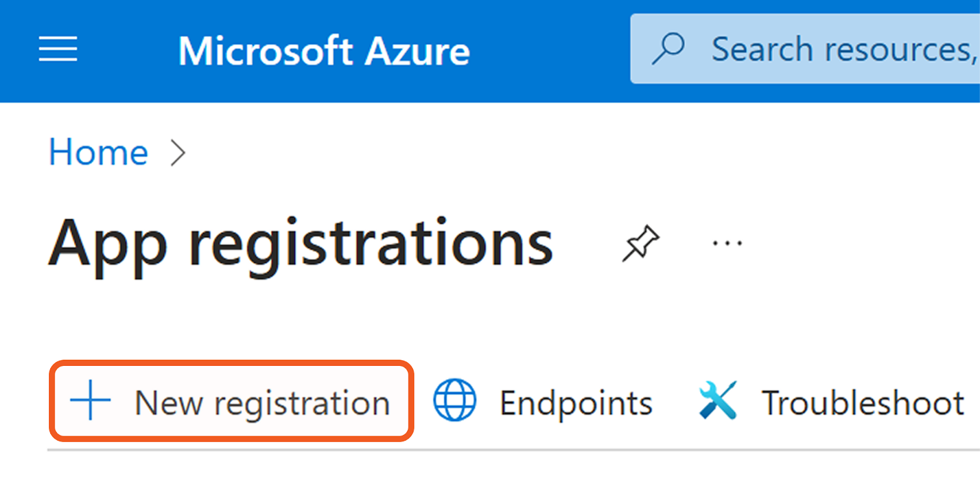Click header gap between Azure logo and search
Image resolution: width=980 pixels, height=489 pixels.
[x=549, y=50]
